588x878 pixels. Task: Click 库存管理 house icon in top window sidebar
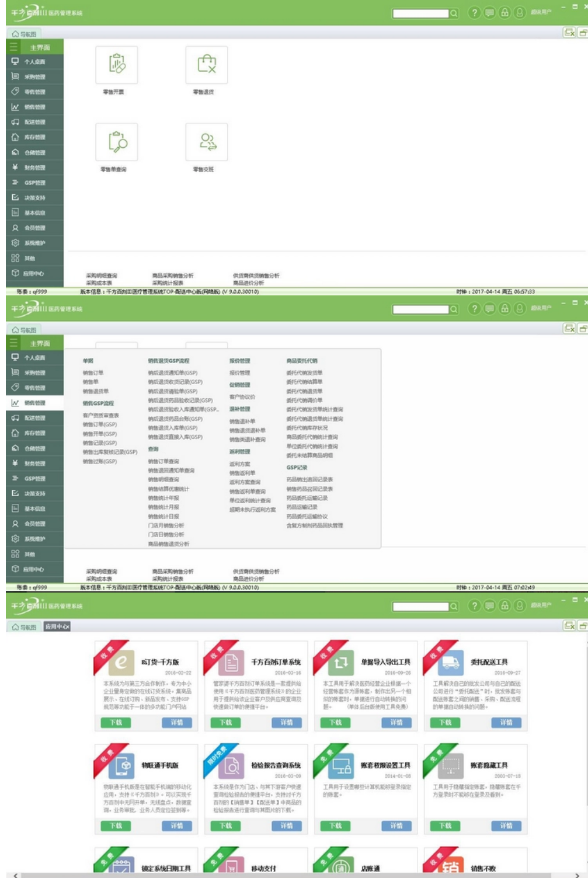[x=15, y=137]
